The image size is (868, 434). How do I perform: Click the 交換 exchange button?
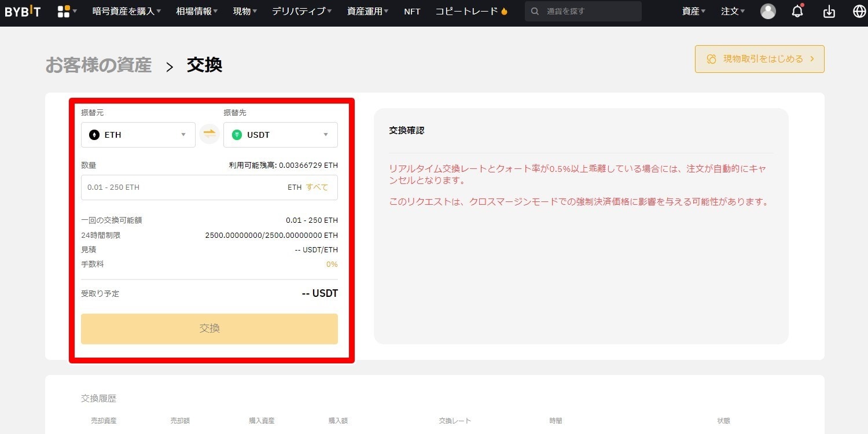pyautogui.click(x=209, y=329)
